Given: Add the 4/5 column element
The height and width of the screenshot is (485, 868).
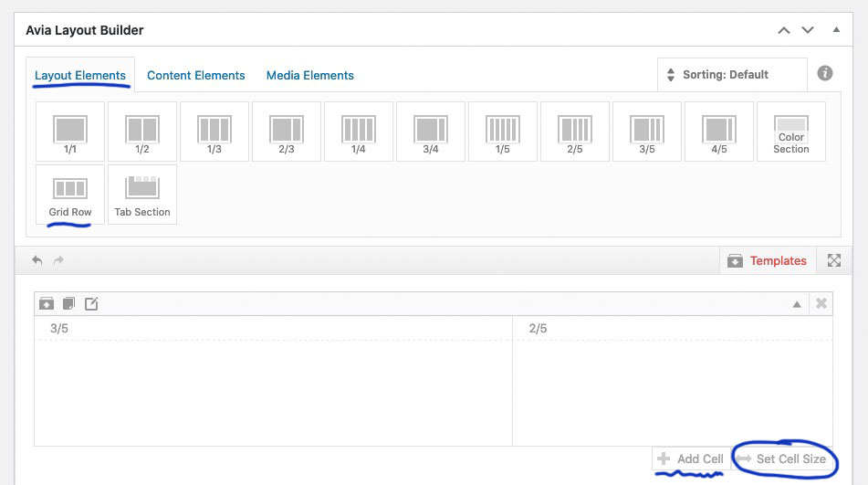Looking at the screenshot, I should 719,132.
